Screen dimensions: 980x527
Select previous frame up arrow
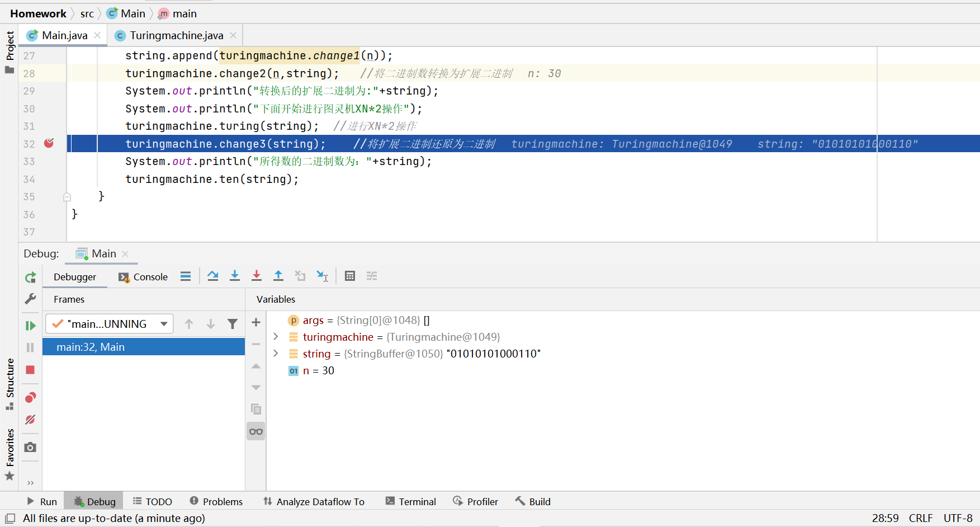click(x=189, y=324)
